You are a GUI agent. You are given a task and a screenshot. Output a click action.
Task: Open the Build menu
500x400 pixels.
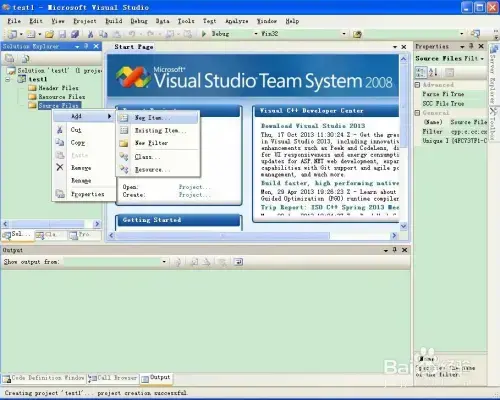114,21
